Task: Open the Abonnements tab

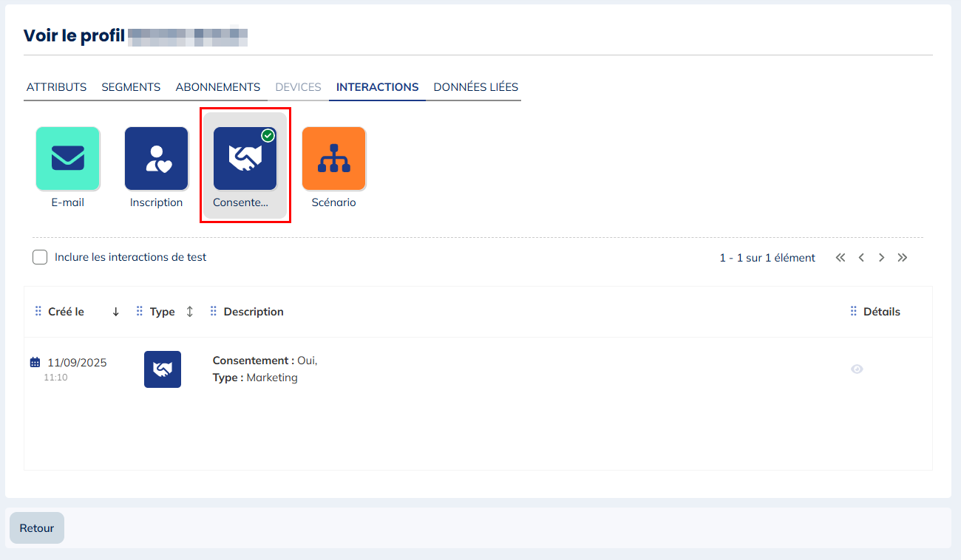Action: click(x=217, y=87)
